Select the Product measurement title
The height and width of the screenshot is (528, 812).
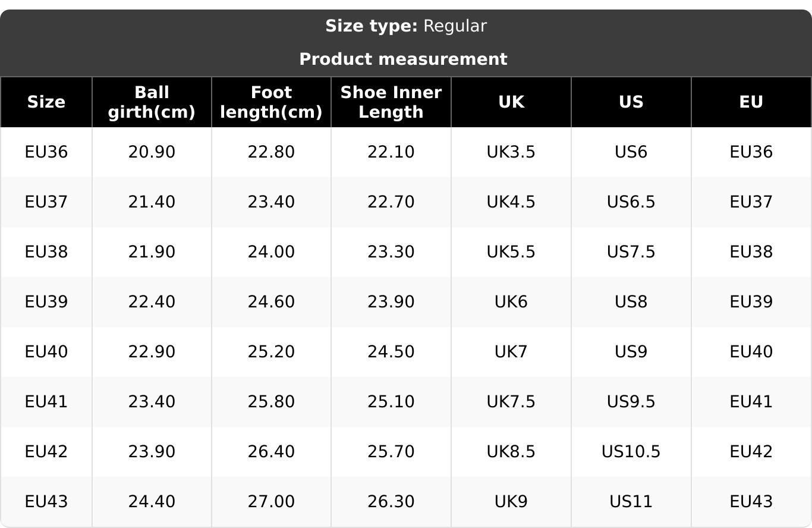pyautogui.click(x=403, y=59)
